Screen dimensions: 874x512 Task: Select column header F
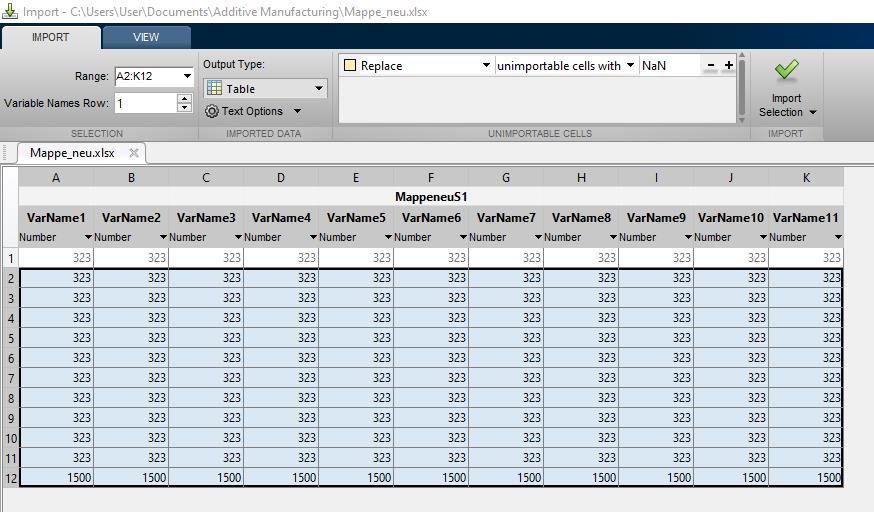pyautogui.click(x=431, y=178)
